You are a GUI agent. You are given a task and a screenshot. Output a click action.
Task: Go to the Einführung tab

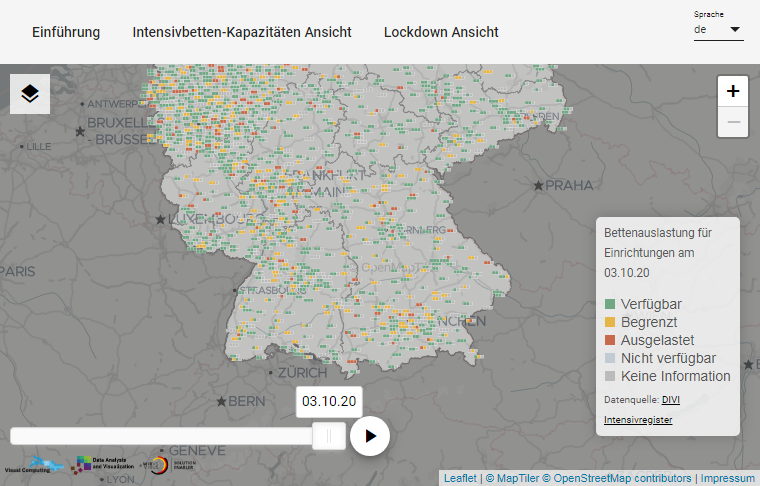(x=66, y=32)
